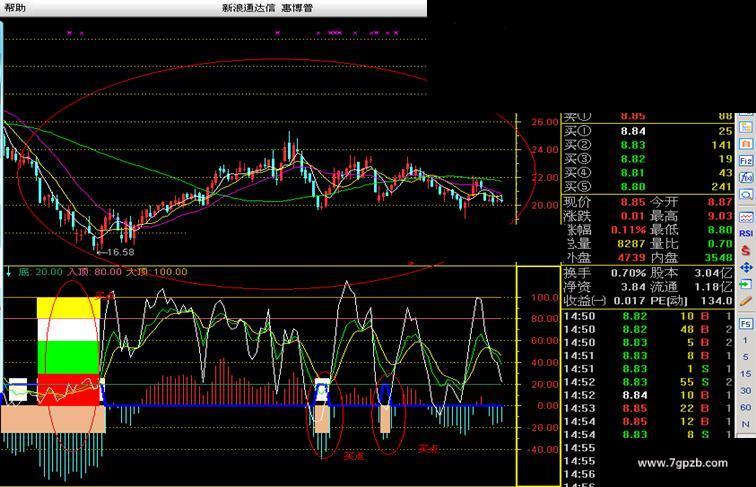Select the N custom period button
The width and height of the screenshot is (756, 487).
745,424
